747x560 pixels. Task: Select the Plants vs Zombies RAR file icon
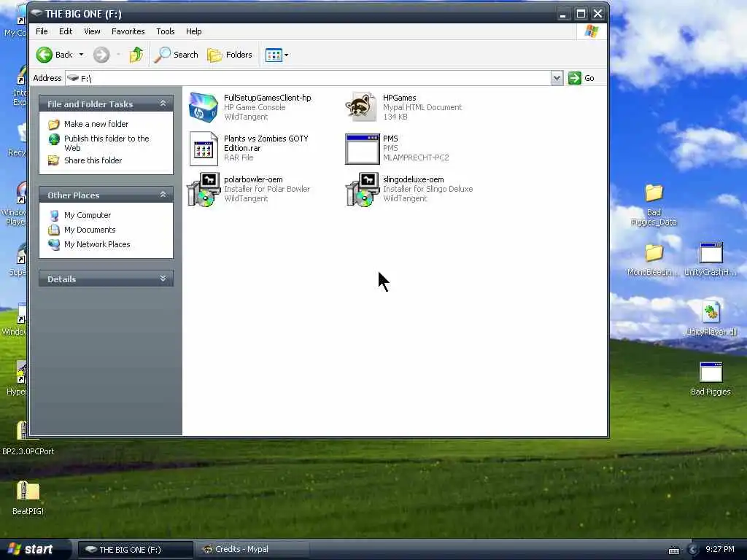tap(204, 149)
